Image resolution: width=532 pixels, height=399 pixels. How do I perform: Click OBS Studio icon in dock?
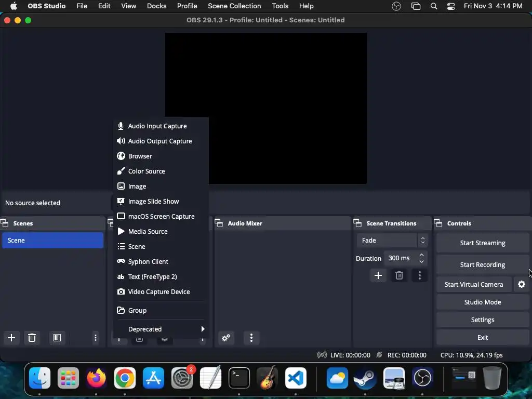[x=422, y=378]
